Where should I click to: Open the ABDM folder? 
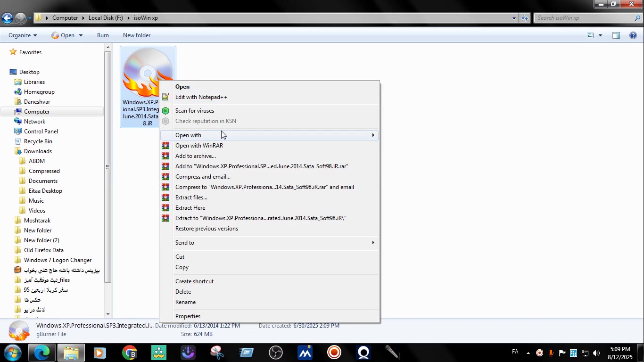point(37,161)
